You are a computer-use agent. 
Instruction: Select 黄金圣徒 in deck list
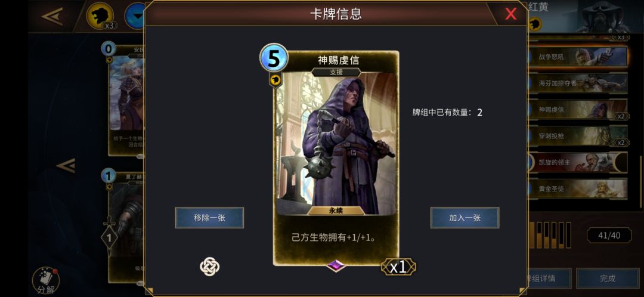[578, 189]
